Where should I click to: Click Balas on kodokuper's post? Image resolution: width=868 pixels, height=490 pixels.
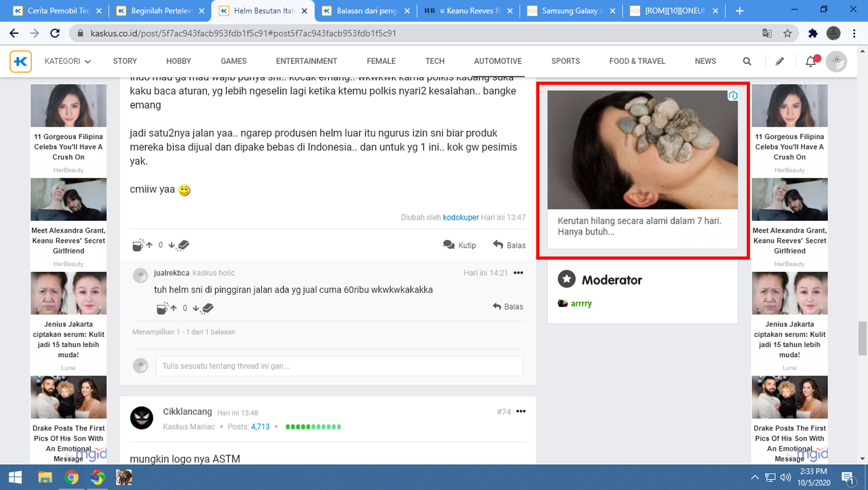[x=509, y=245]
